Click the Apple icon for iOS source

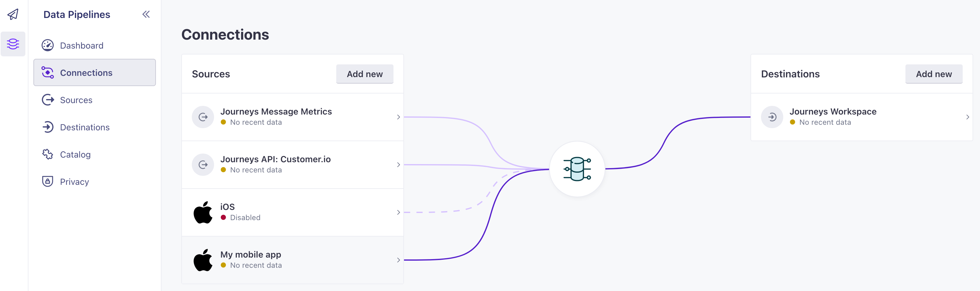pyautogui.click(x=203, y=212)
